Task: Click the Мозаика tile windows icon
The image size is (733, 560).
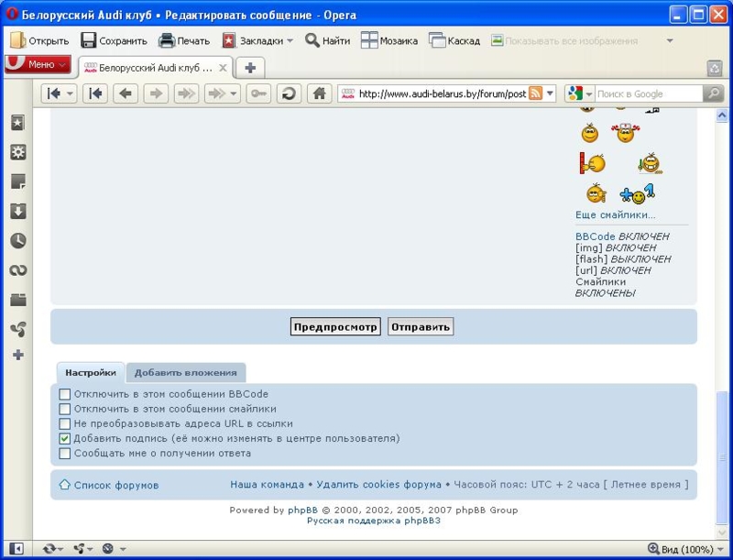Action: pos(369,40)
